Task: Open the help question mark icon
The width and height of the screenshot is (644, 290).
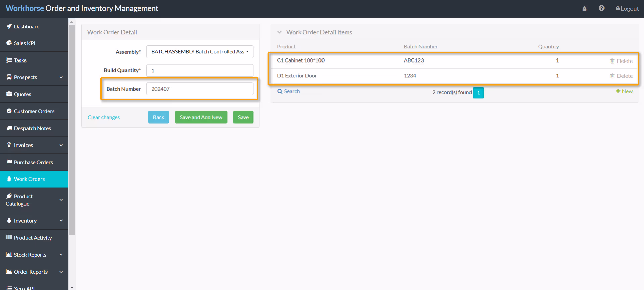Action: click(x=601, y=8)
